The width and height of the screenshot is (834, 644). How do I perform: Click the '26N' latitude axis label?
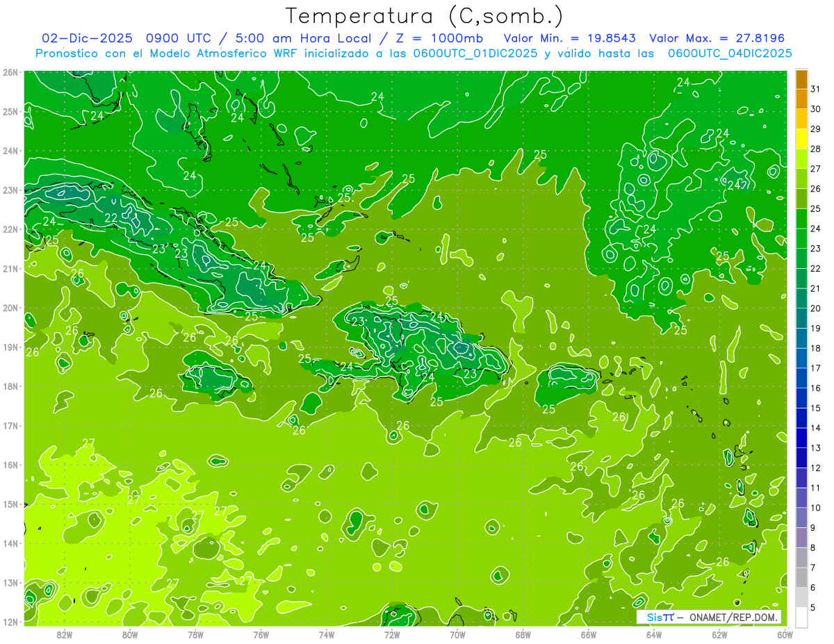pyautogui.click(x=10, y=72)
